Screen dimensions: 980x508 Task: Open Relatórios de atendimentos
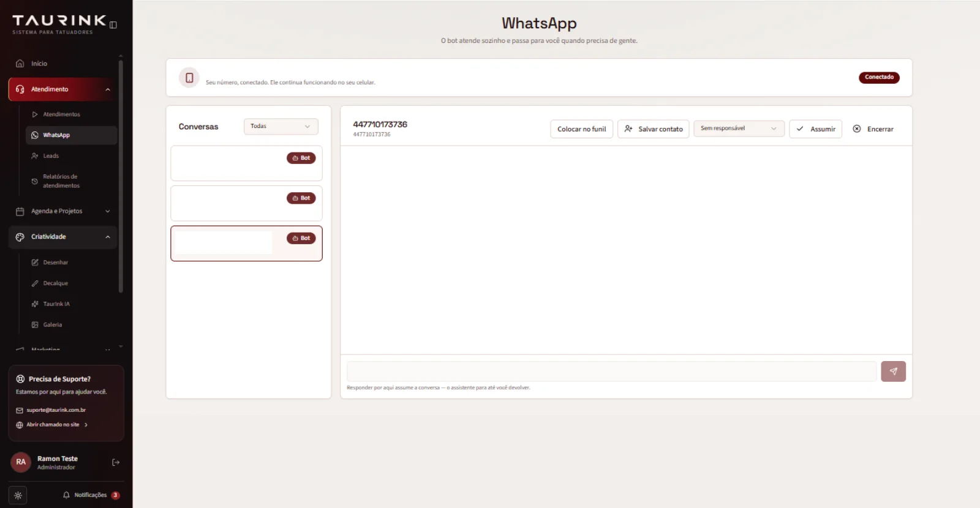point(71,181)
